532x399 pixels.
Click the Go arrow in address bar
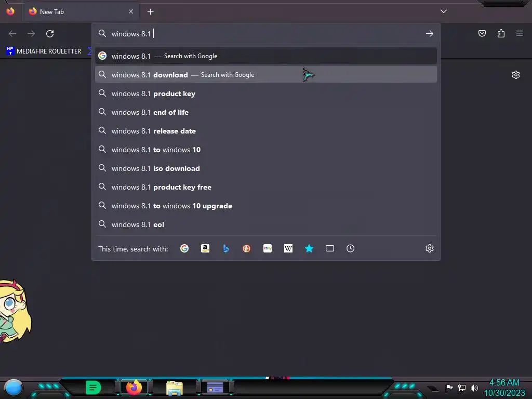(x=430, y=34)
